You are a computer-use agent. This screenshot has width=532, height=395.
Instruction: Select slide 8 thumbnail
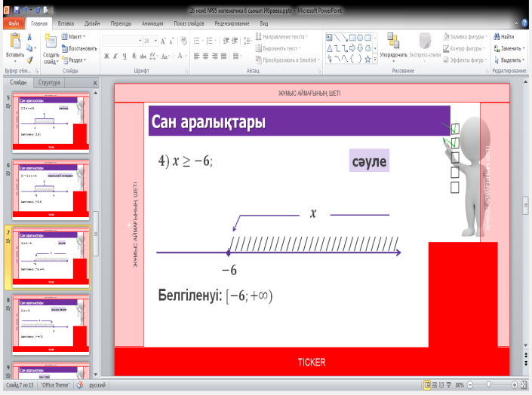tap(51, 325)
